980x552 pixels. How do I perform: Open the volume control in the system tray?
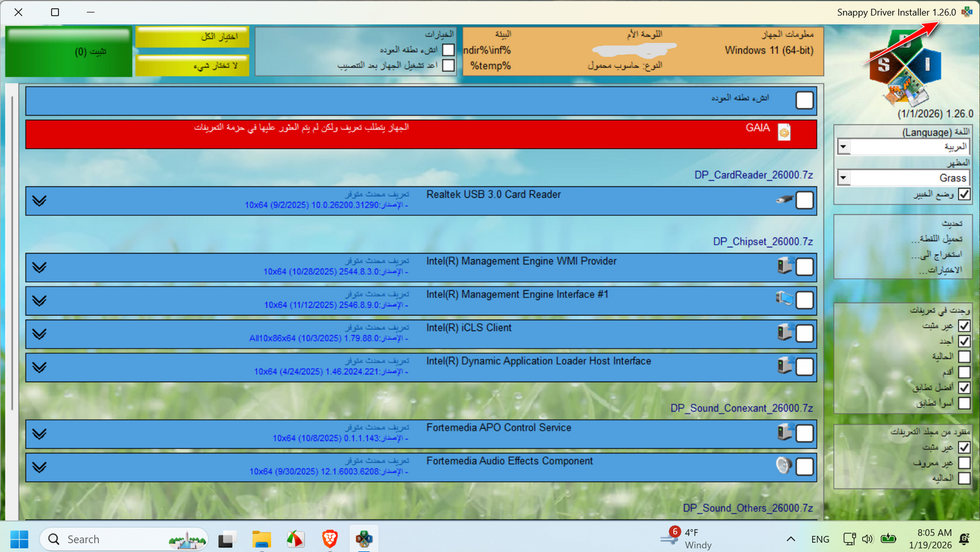click(x=868, y=539)
